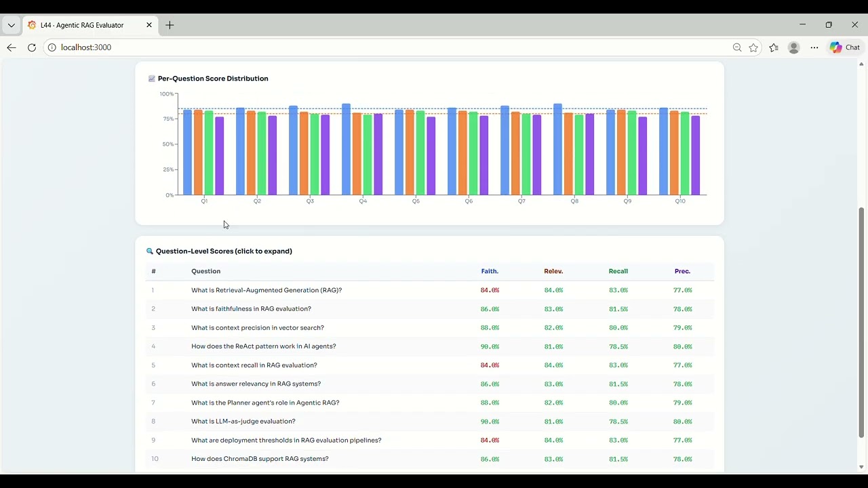Image resolution: width=868 pixels, height=488 pixels.
Task: Reload the localhost page
Action: point(32,47)
